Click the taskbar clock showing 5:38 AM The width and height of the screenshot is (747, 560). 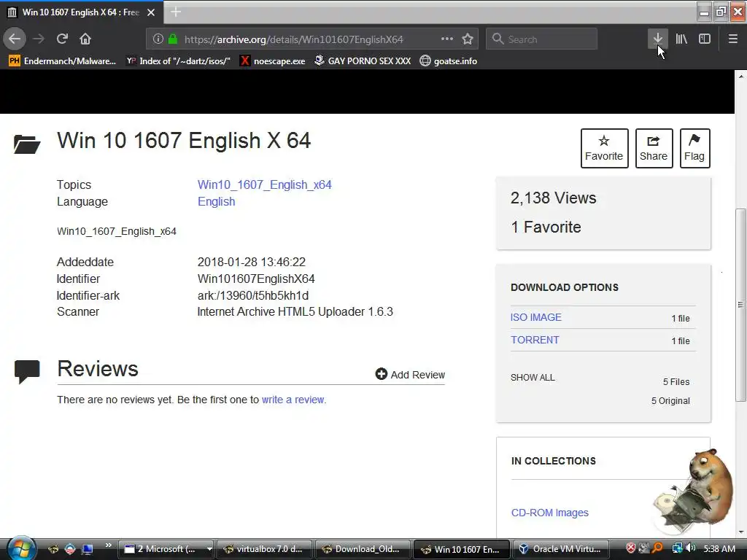coord(719,549)
